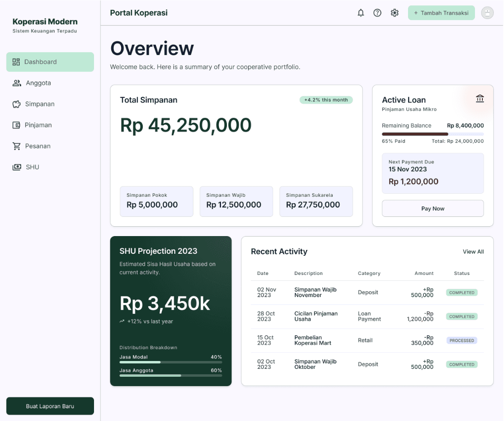
Task: Click the Jasa Anggota 60% progress bar
Action: (171, 375)
